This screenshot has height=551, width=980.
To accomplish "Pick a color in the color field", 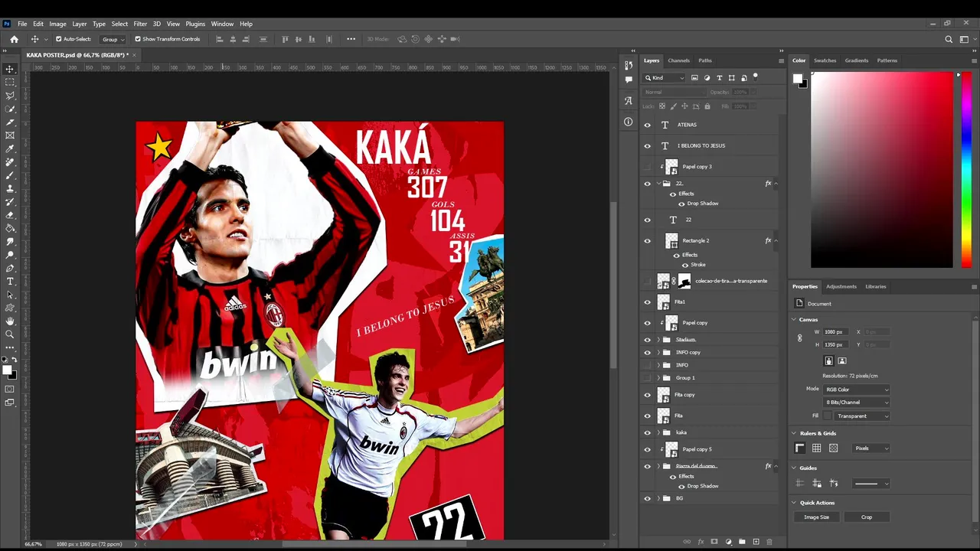I will (882, 170).
